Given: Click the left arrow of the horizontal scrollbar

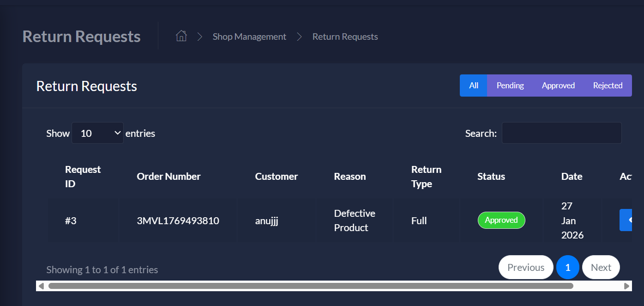Looking at the screenshot, I should point(41,286).
